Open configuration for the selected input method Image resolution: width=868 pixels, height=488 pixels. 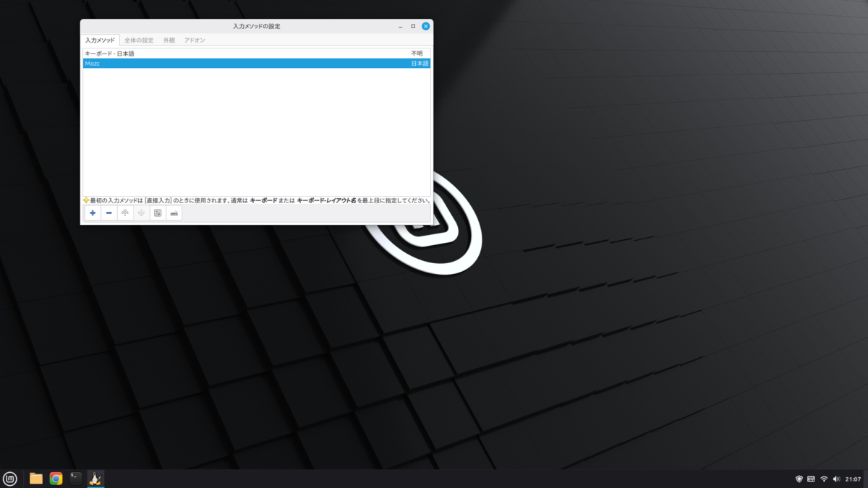(158, 213)
